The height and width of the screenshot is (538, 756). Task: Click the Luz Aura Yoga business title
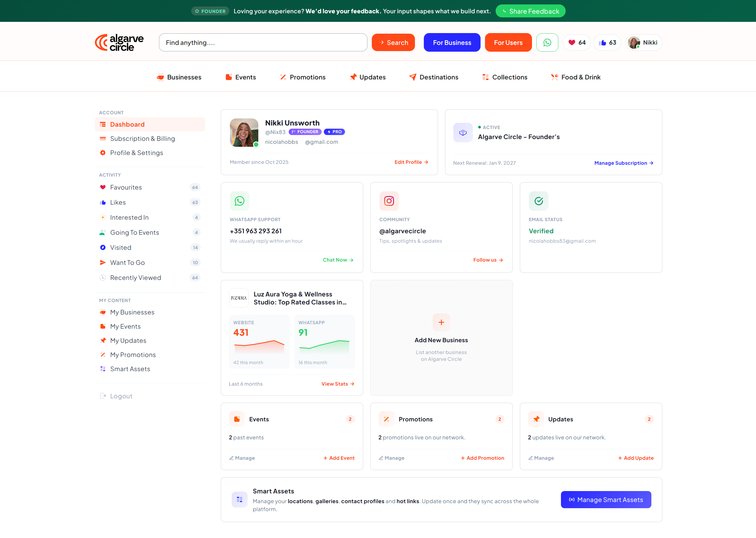tap(300, 298)
